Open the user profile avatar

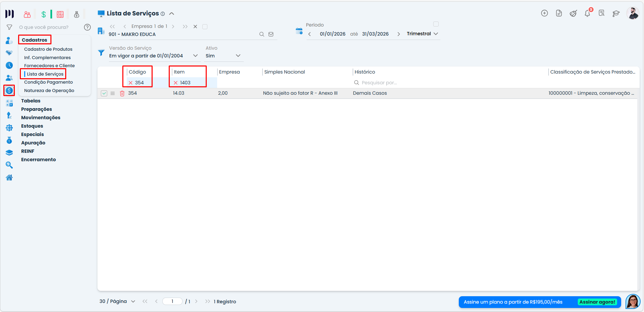click(x=633, y=13)
